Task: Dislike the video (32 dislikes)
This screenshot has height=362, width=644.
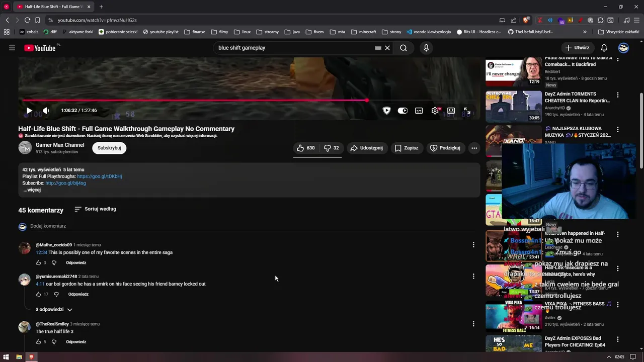Action: [331, 148]
